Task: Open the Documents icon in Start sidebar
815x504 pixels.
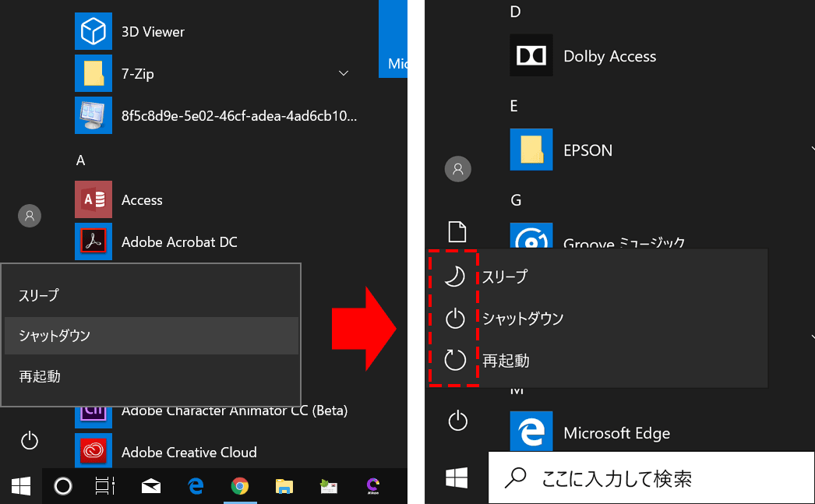Action: [457, 231]
